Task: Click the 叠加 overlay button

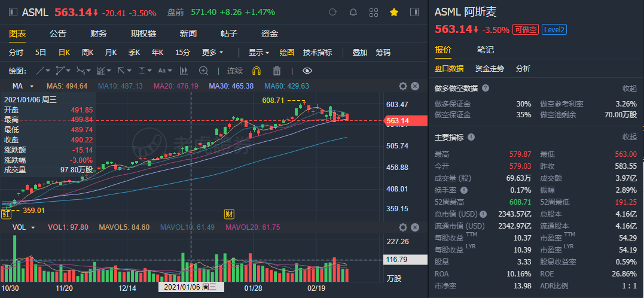Action: 360,52
